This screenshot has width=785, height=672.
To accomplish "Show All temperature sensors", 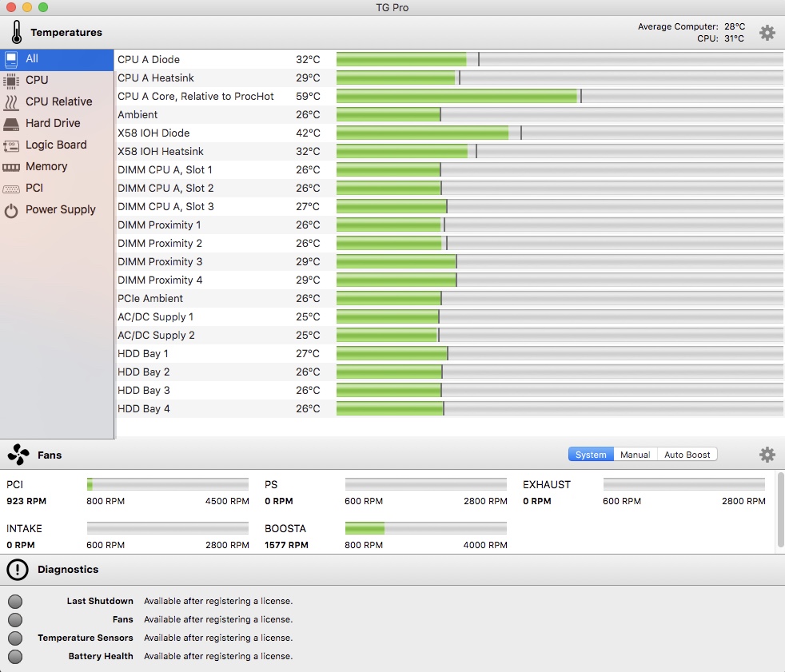I will pos(57,59).
